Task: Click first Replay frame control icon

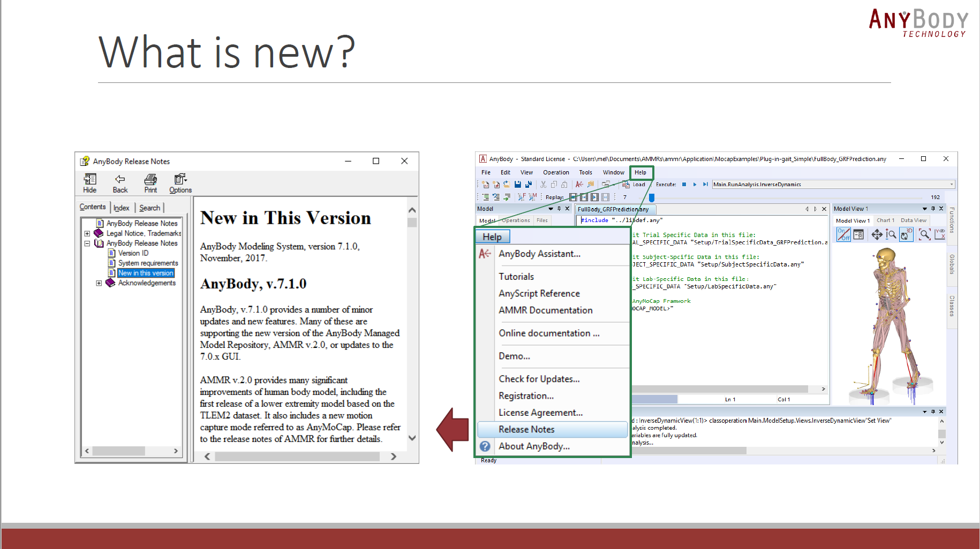Action: click(573, 197)
